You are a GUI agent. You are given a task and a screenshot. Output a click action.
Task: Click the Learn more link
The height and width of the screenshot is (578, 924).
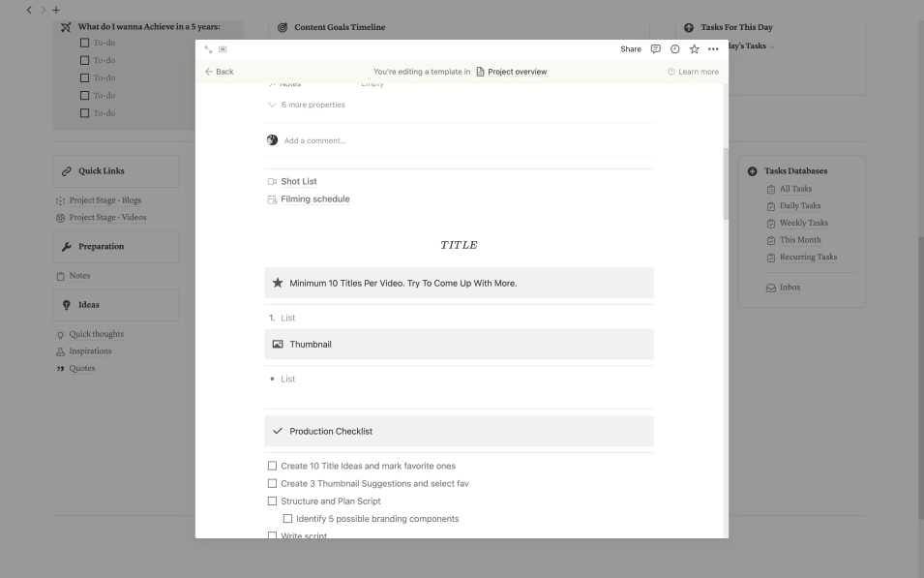[x=699, y=72]
